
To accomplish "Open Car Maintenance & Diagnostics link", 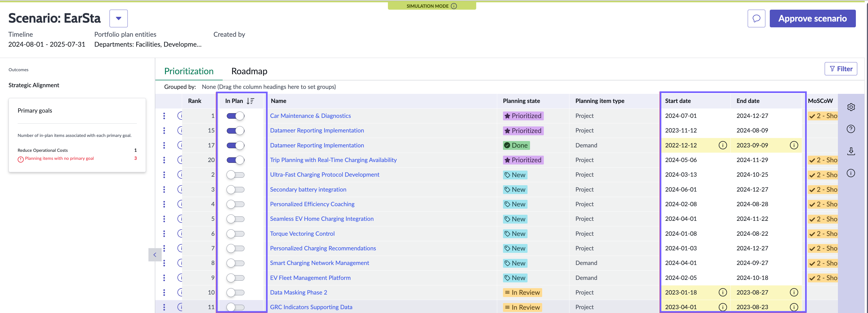I will coord(310,116).
